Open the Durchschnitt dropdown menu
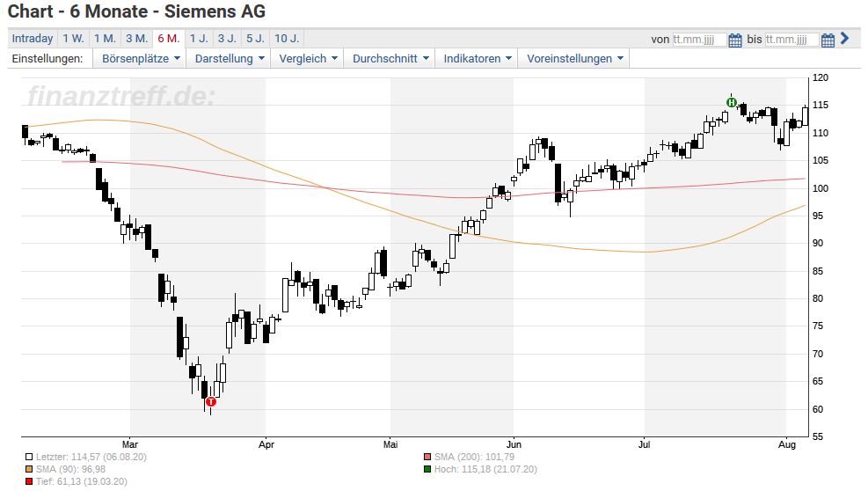The height and width of the screenshot is (491, 868). pyautogui.click(x=390, y=59)
